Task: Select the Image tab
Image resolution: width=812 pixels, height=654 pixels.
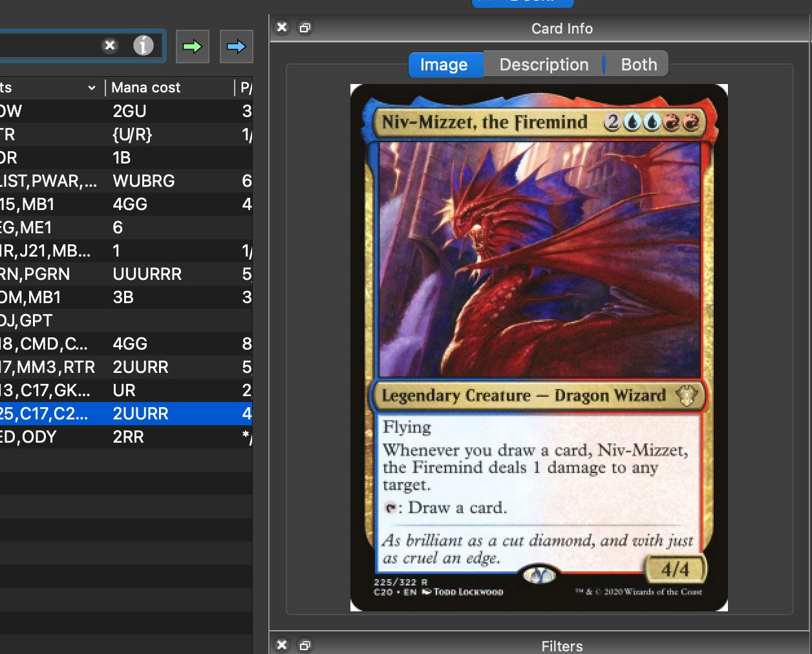Action: pyautogui.click(x=445, y=64)
